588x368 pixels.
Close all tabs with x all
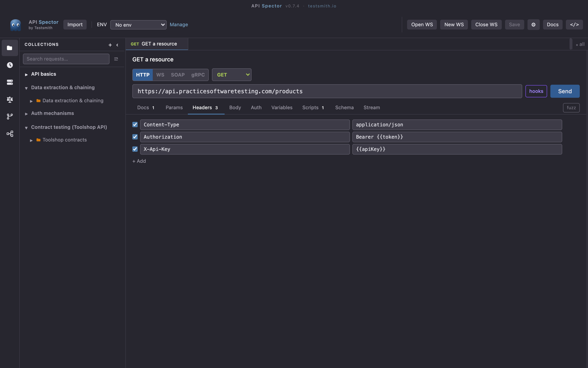tap(580, 44)
